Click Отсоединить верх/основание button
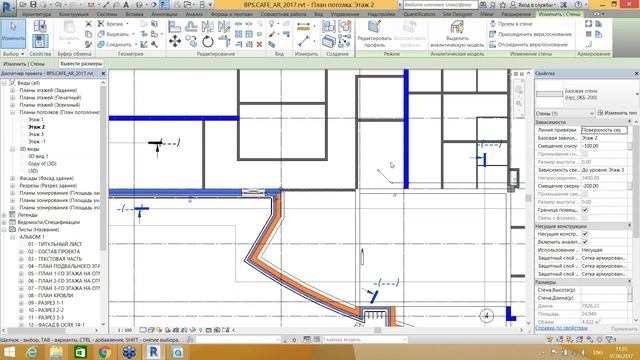This screenshot has width=640, height=360. point(529,44)
